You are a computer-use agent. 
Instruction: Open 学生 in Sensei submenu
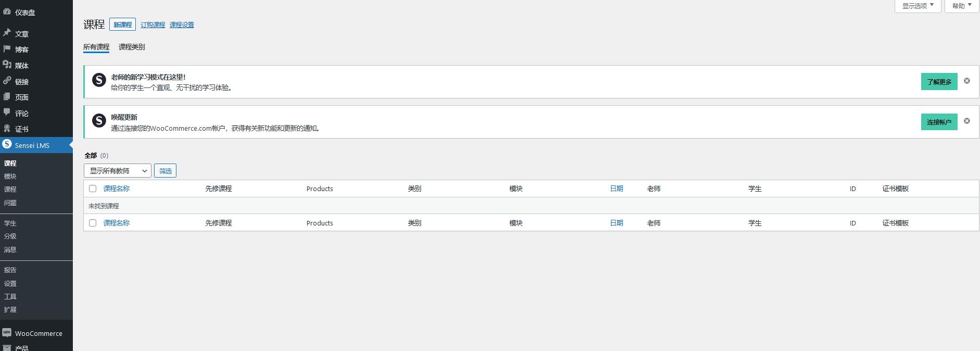[10, 223]
